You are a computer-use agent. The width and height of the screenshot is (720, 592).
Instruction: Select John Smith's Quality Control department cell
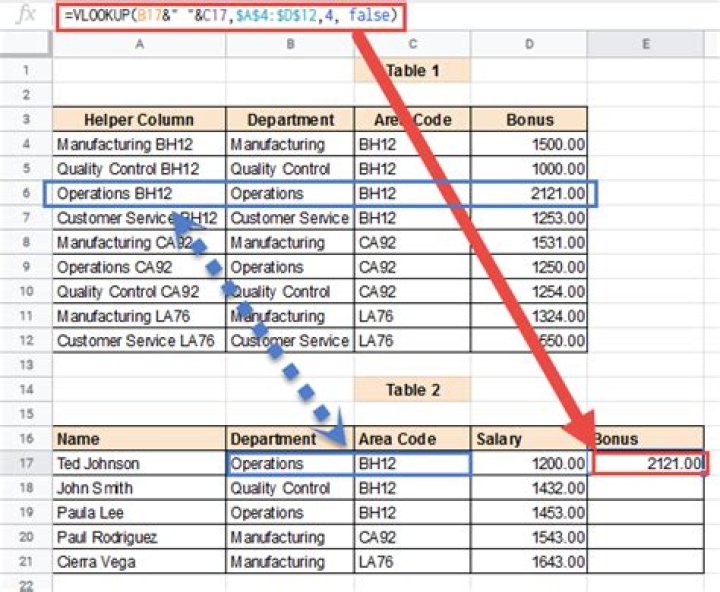pyautogui.click(x=290, y=488)
